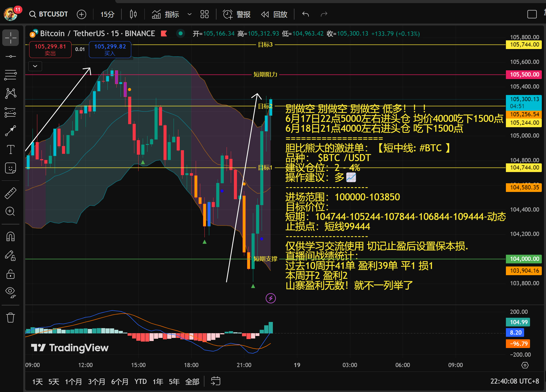Select the 5年 date range

[174, 382]
